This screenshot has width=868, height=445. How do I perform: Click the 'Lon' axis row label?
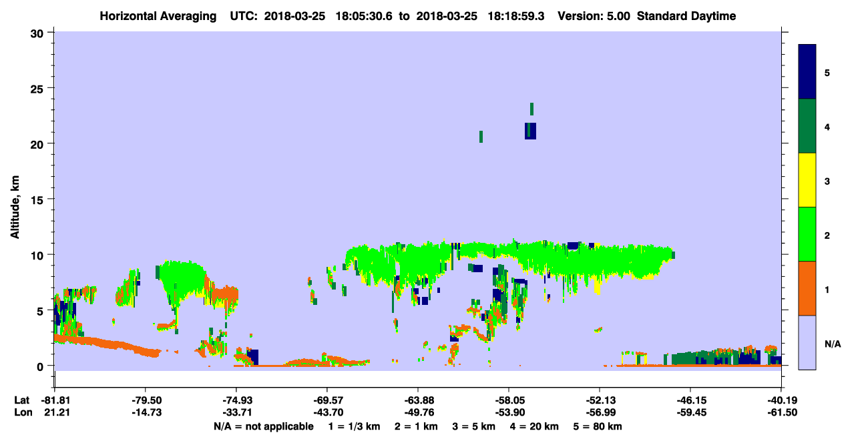tap(22, 412)
